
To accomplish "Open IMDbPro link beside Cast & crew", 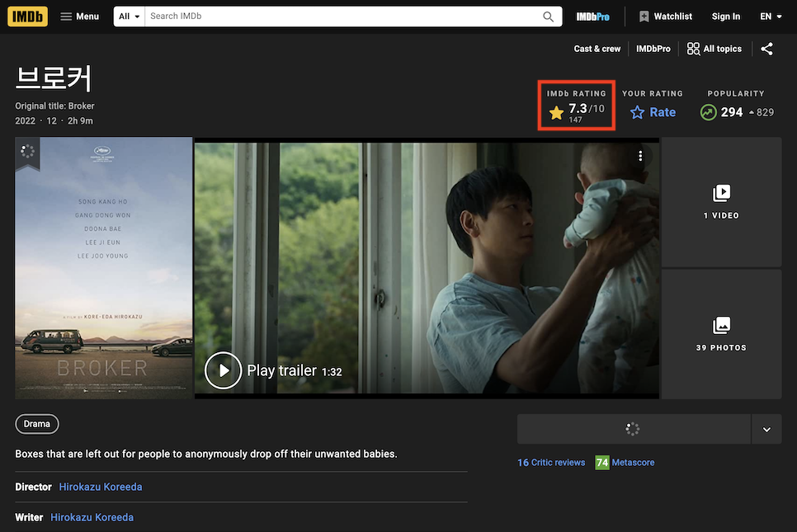I will click(x=653, y=49).
